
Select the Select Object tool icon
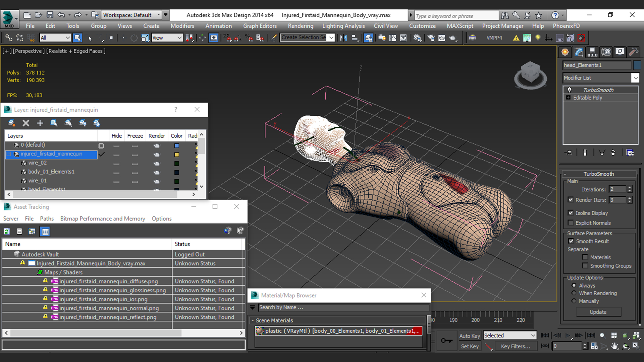coord(89,38)
